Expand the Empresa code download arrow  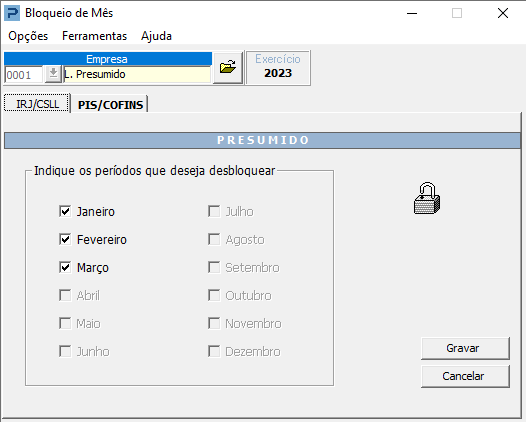pyautogui.click(x=53, y=74)
